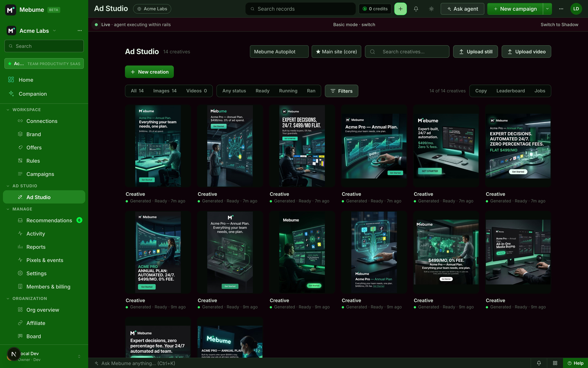
Task: Filter creatives by Running status
Action: 288,91
